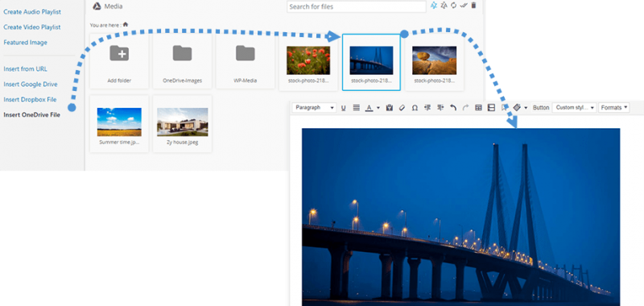Click the column layout icon
The height and width of the screenshot is (306, 644).
tap(491, 108)
